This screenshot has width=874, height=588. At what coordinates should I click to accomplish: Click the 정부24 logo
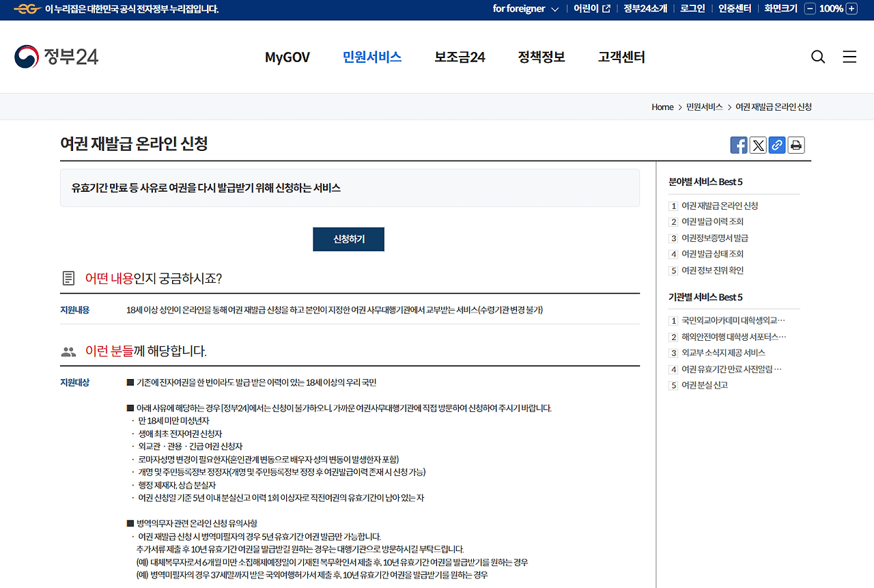tap(55, 57)
